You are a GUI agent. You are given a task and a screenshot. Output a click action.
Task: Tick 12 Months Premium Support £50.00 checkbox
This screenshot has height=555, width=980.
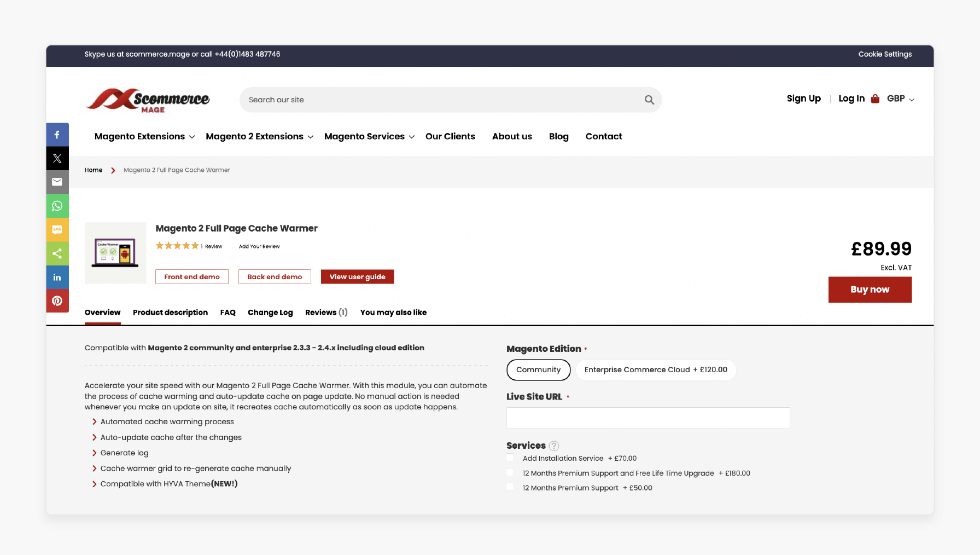pyautogui.click(x=510, y=487)
